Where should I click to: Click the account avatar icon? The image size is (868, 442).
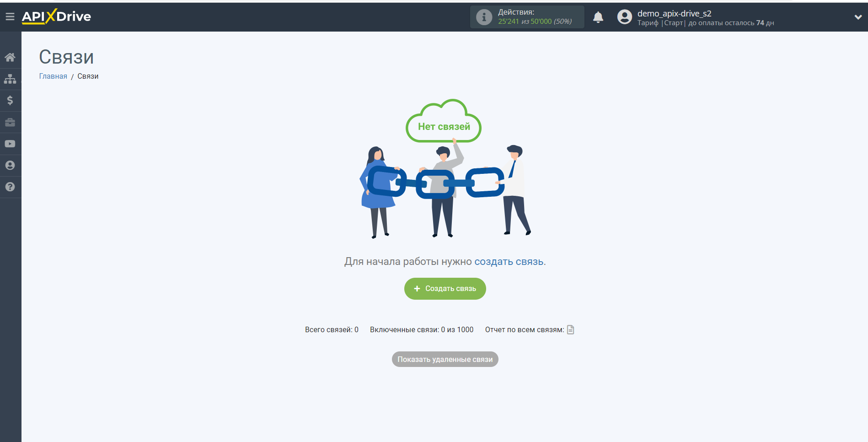[625, 17]
